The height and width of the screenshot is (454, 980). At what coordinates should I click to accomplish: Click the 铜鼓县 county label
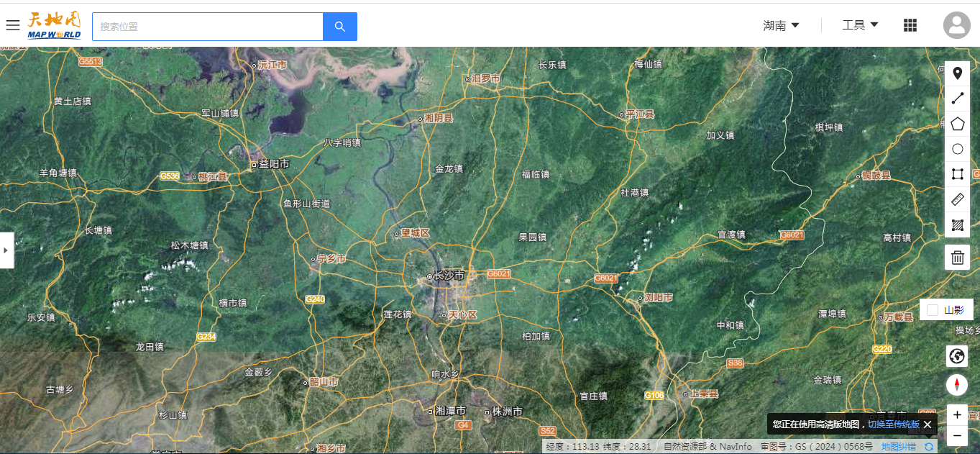(876, 175)
